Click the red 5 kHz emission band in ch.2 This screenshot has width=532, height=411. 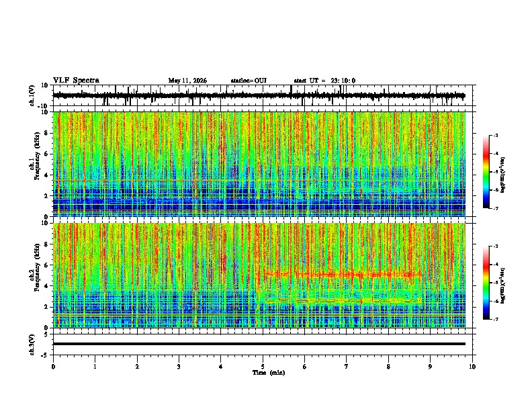342,274
